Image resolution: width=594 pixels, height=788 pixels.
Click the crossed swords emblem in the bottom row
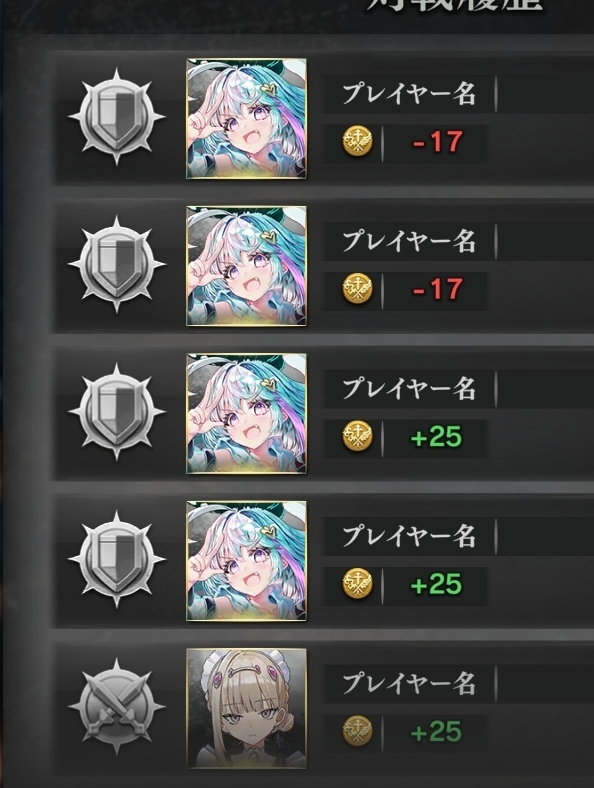point(117,706)
